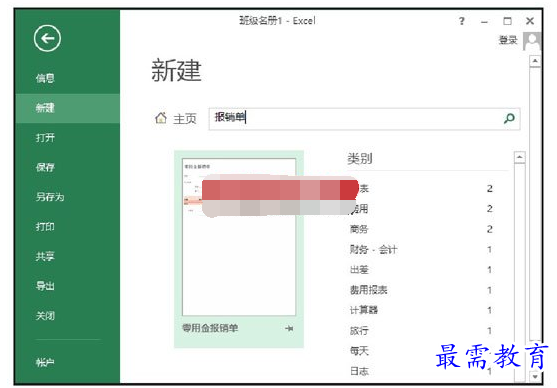This screenshot has height=388, width=557.
Task: Click the home icon beside 主页
Action: pos(161,118)
